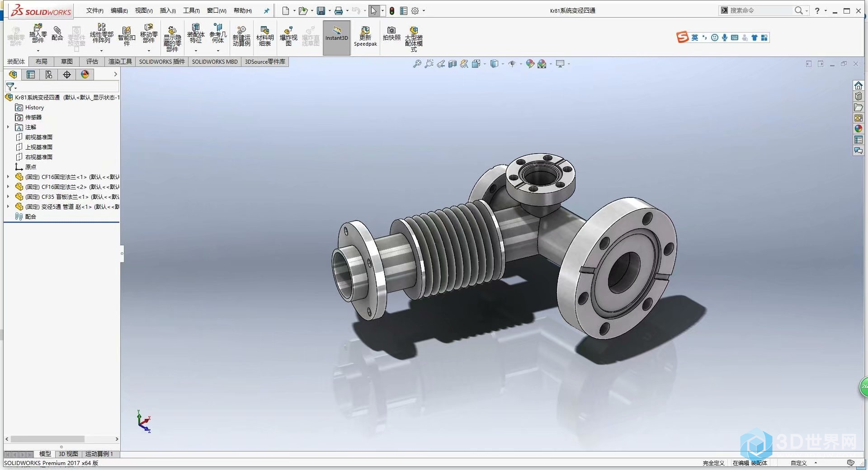Open the 文件(F) menu
Image resolution: width=868 pixels, height=470 pixels.
click(95, 11)
